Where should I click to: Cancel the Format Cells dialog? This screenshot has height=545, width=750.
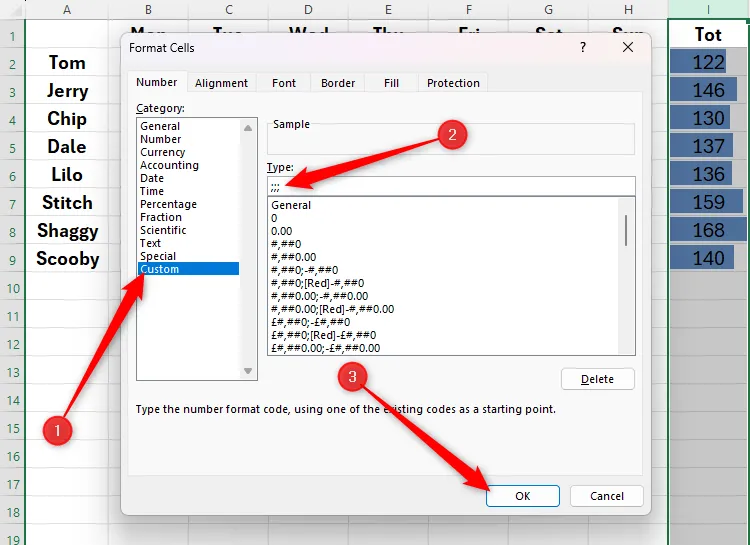(606, 495)
